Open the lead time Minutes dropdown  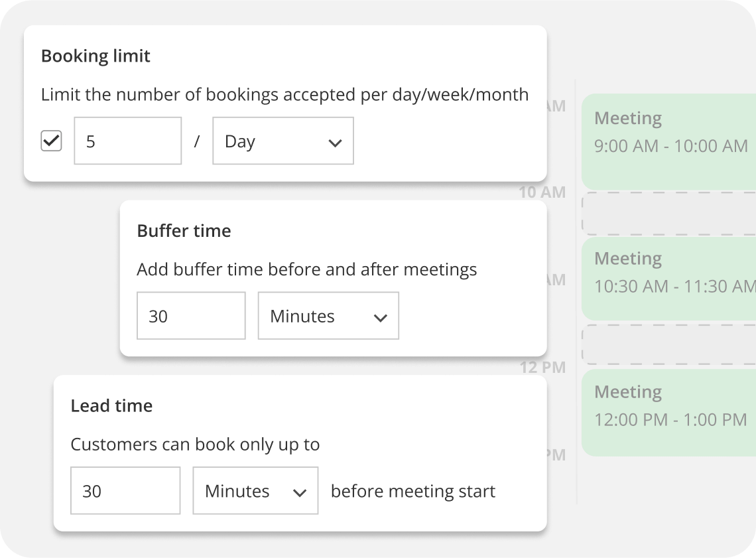[255, 490]
